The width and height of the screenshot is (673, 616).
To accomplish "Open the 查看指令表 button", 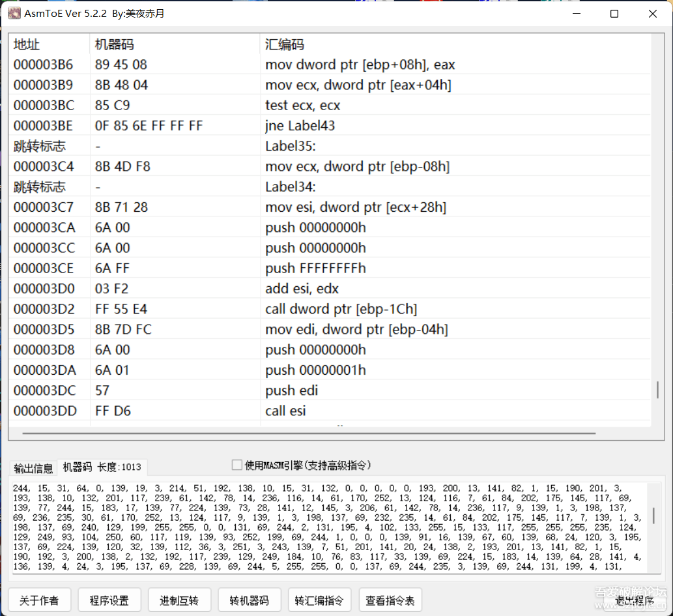I will tap(390, 600).
